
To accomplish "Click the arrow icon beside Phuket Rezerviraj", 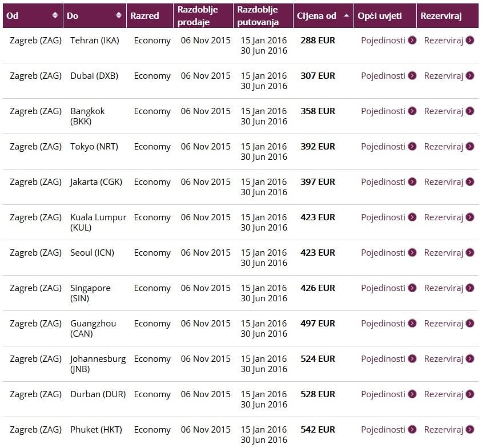I will click(x=469, y=429).
